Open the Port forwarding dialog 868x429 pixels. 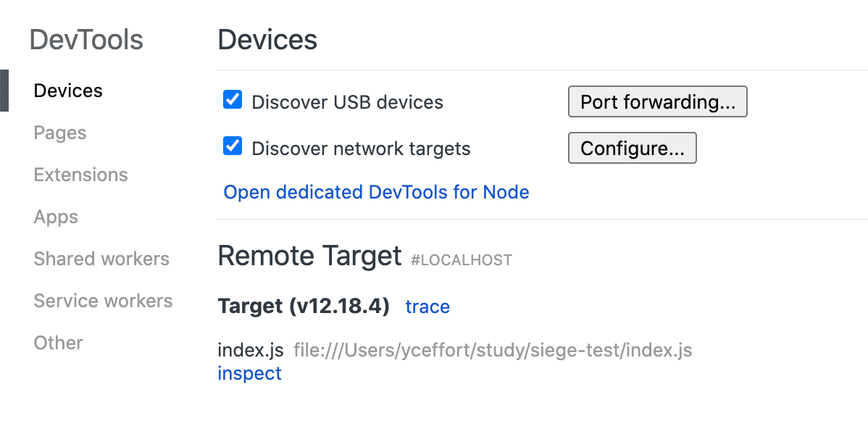(x=657, y=101)
